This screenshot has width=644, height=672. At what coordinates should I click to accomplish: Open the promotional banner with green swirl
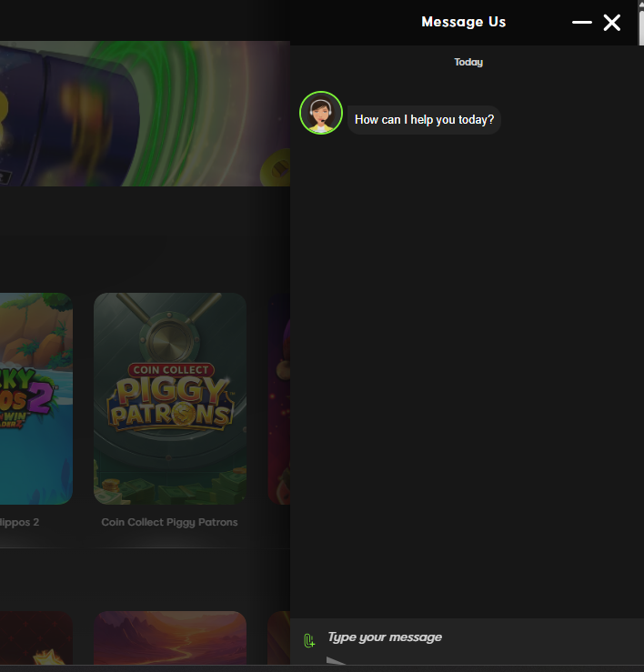pos(146,114)
